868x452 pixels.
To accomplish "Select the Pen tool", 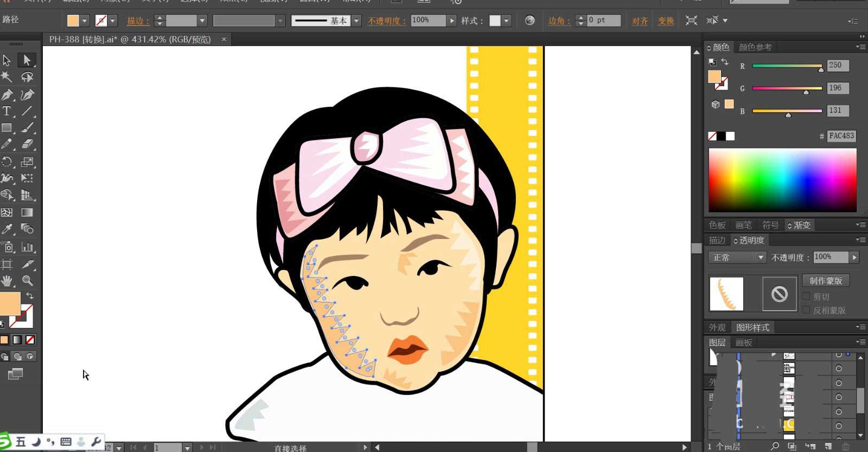I will (x=7, y=95).
